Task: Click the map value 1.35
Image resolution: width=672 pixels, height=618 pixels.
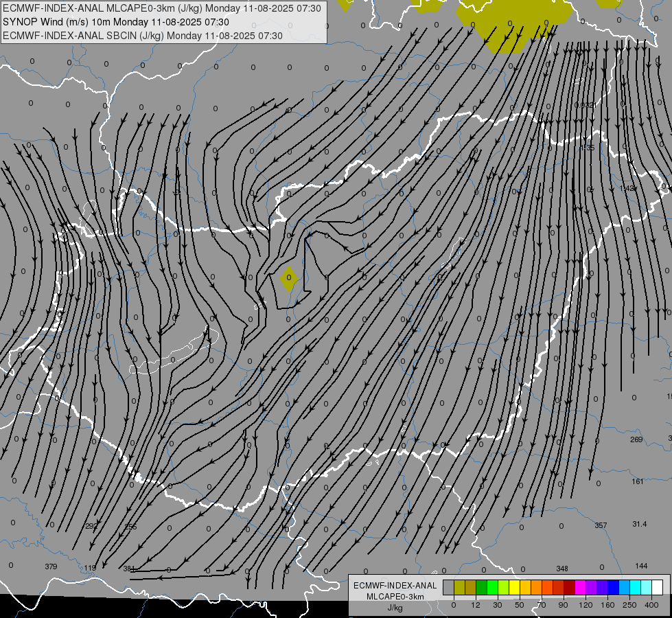Action: coord(587,148)
